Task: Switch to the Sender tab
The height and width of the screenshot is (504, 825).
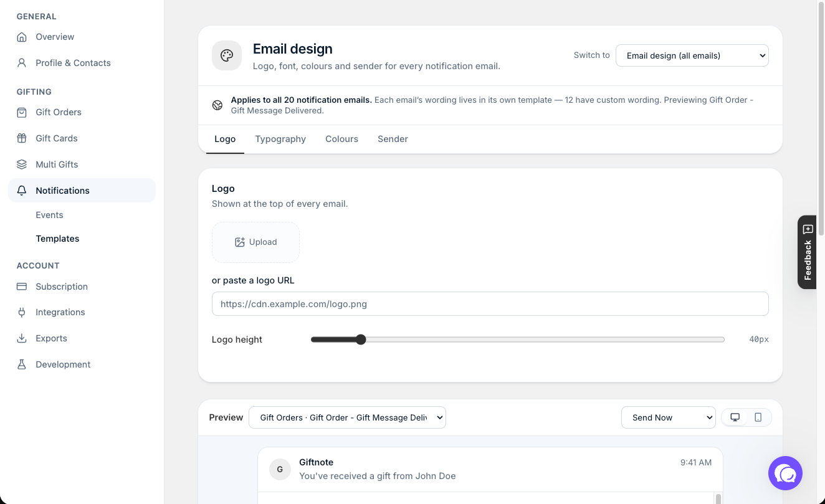Action: [393, 139]
